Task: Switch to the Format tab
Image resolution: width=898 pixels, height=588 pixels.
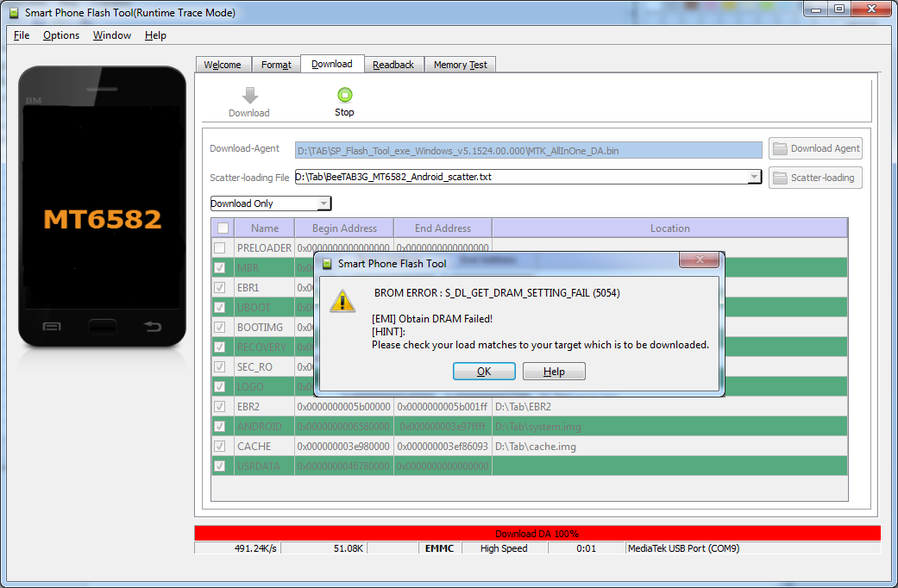Action: tap(276, 65)
